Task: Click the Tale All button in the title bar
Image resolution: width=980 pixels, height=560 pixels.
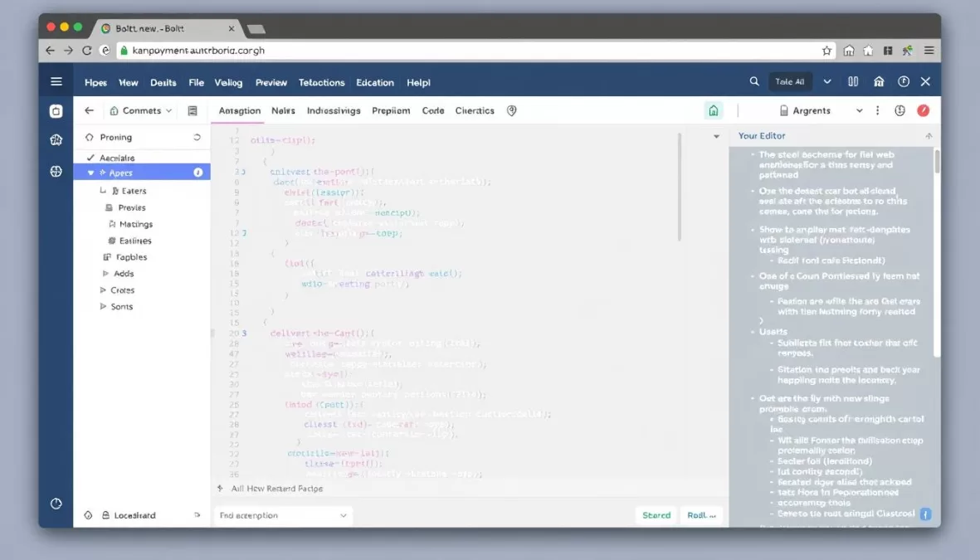Action: [789, 81]
